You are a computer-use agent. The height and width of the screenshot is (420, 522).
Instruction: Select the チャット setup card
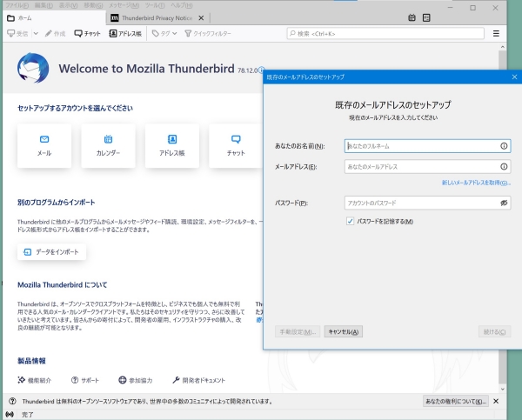[x=236, y=146]
